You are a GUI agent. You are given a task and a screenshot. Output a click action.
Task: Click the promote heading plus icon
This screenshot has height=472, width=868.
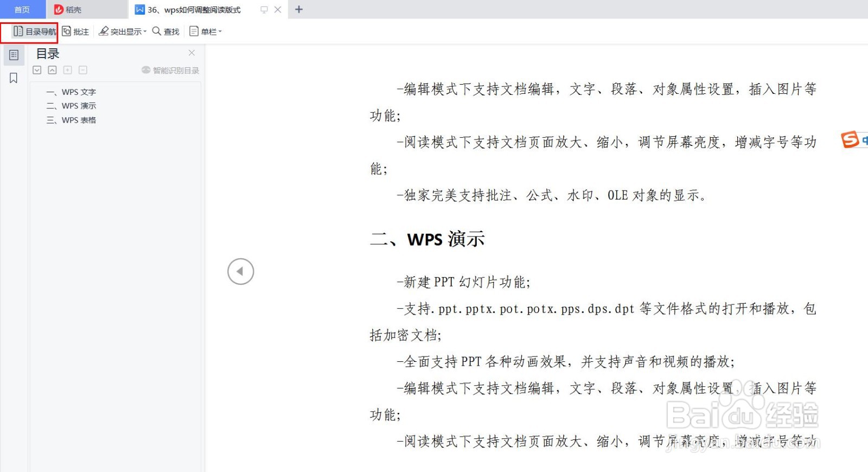point(67,70)
